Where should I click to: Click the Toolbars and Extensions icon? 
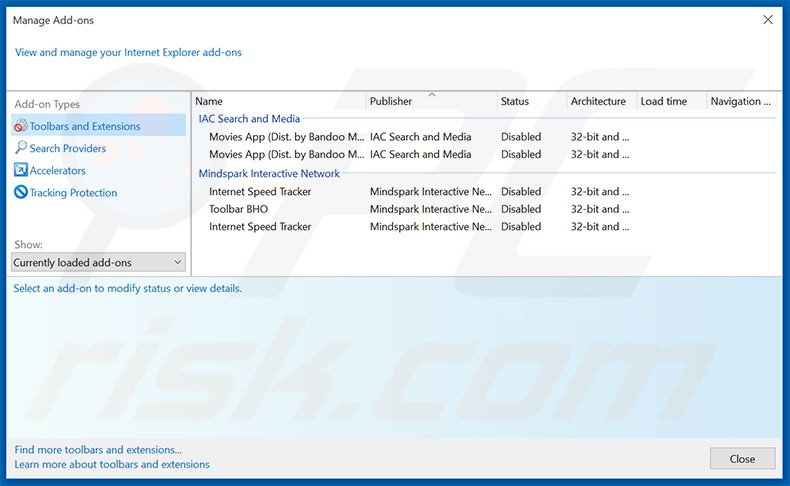[21, 126]
